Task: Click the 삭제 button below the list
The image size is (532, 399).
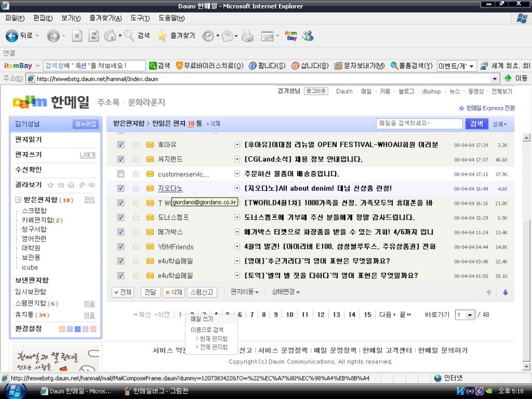Action: (174, 292)
